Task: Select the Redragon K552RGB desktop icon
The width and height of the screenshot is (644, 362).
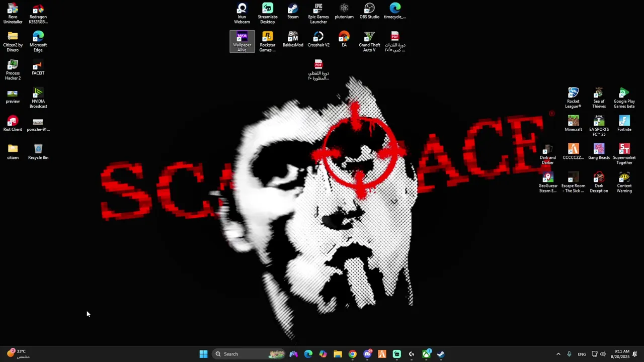Action: point(38,14)
